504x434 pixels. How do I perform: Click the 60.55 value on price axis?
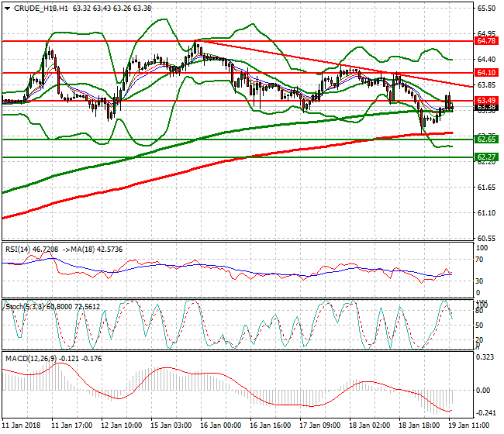click(x=486, y=239)
